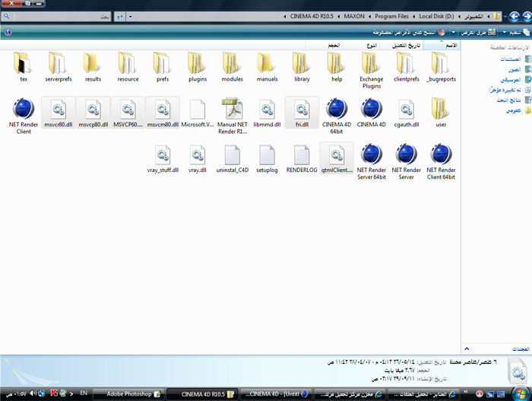Select the msvcp80.dll file

click(93, 112)
